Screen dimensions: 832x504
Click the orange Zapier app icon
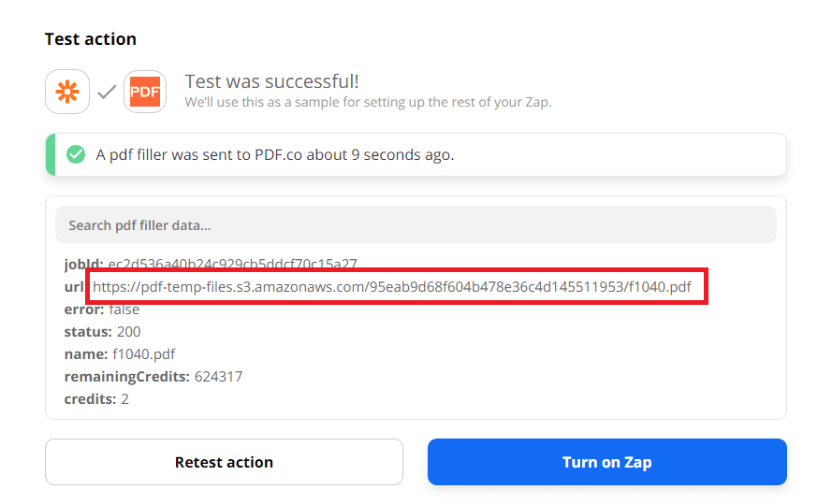[67, 92]
